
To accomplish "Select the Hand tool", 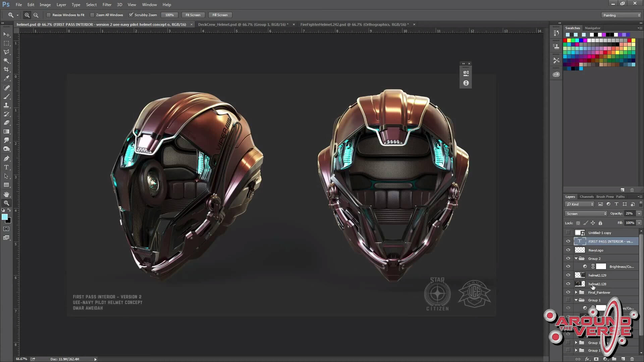I will point(6,194).
